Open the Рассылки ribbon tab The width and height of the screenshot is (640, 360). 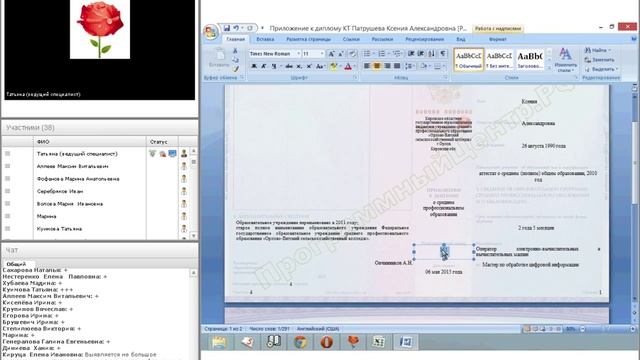382,39
